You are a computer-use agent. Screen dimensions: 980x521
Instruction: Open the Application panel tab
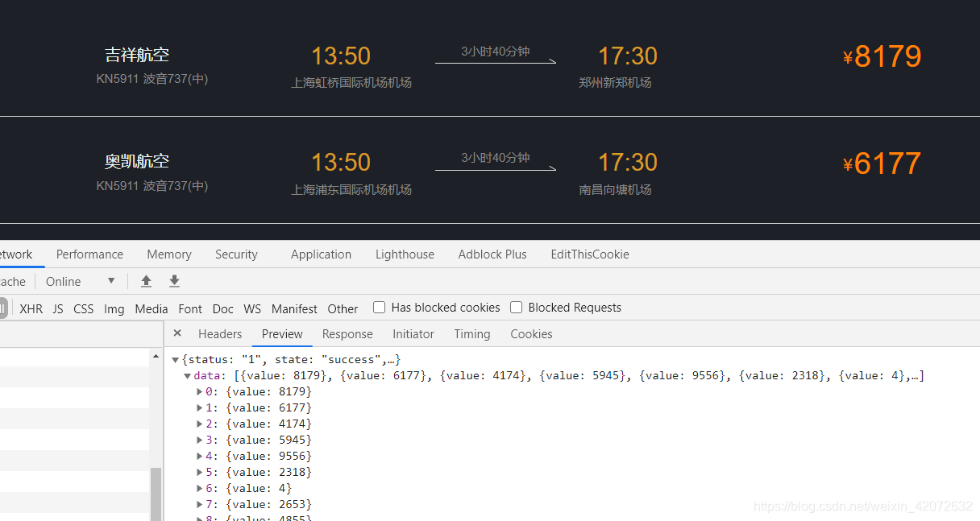pos(321,254)
